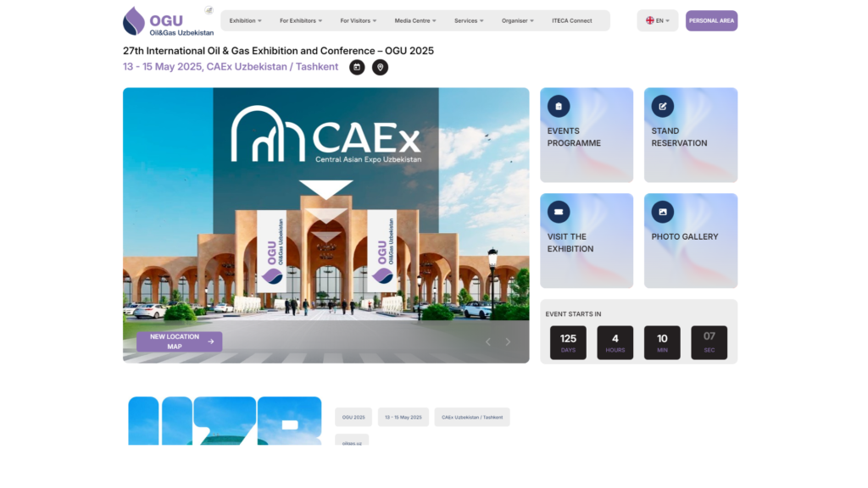Screen dimensions: 868x488
Task: Click the CAEx Uzbekistan / Tashkent tag
Action: click(472, 417)
